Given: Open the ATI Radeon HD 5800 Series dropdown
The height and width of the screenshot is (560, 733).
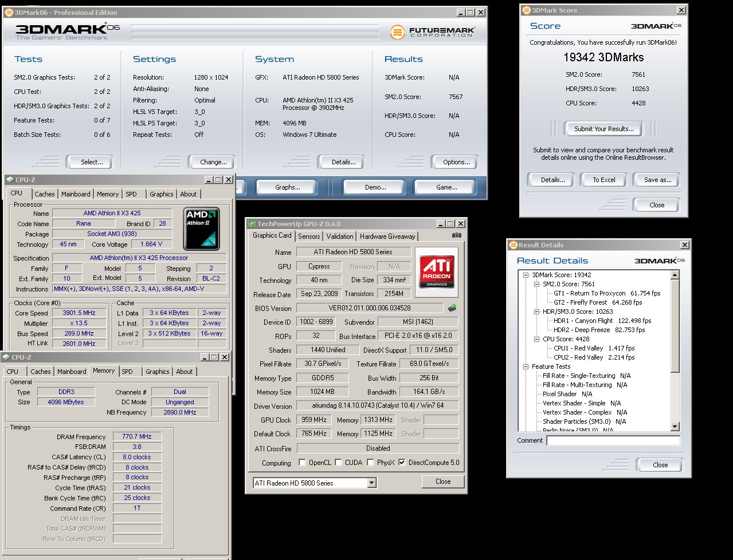Looking at the screenshot, I should tap(371, 483).
